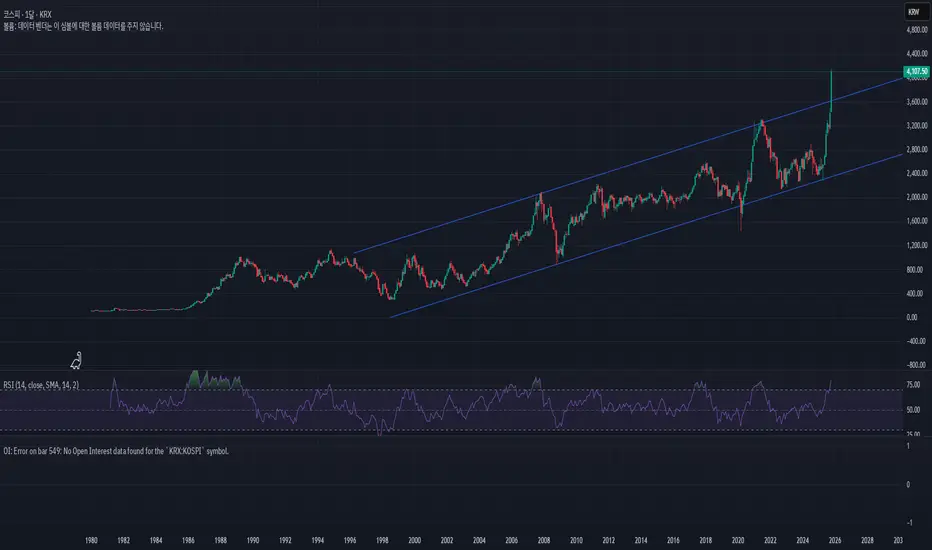Viewport: 932px width, 550px height.
Task: Select the 코스피 · 1달 · KRX symbol title
Action: (27, 14)
